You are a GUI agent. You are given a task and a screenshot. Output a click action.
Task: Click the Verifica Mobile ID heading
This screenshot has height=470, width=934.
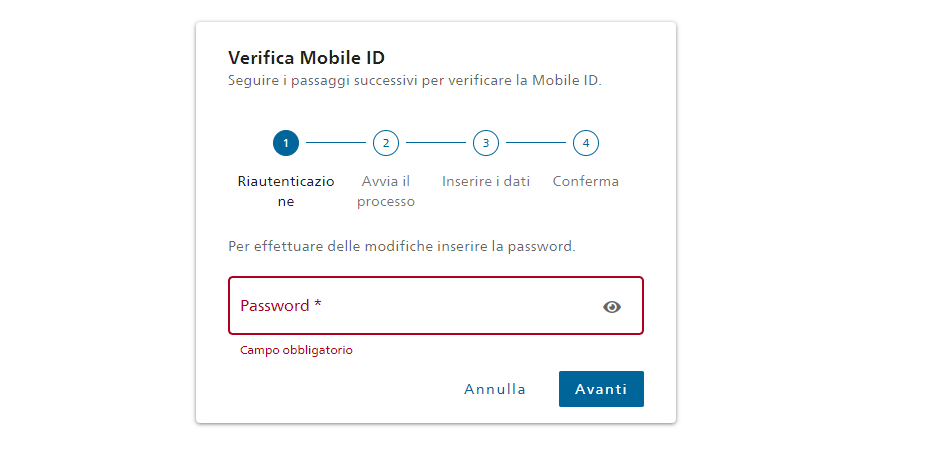306,58
